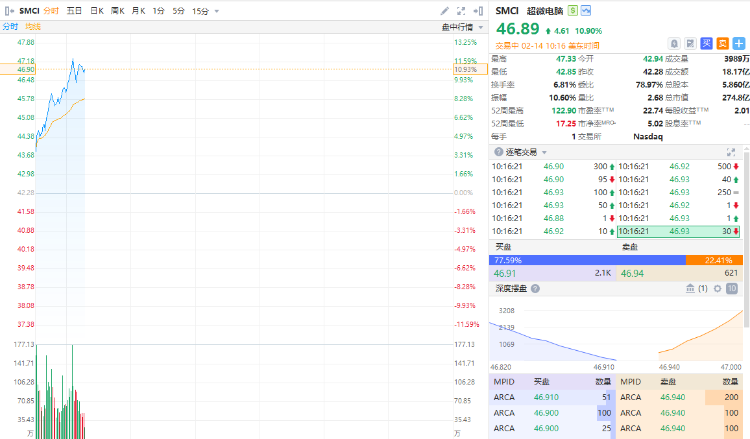Expand the tick-by-tick trades panel

tap(731, 152)
